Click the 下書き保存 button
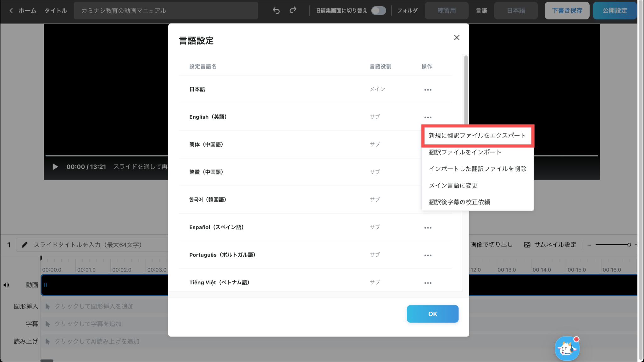 (x=567, y=11)
